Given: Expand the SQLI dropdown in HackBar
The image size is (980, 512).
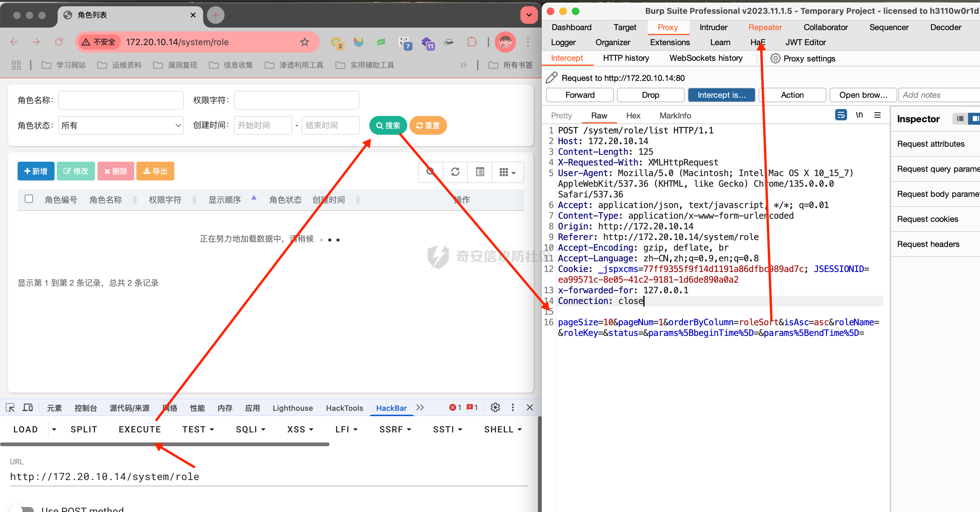Looking at the screenshot, I should [x=250, y=429].
